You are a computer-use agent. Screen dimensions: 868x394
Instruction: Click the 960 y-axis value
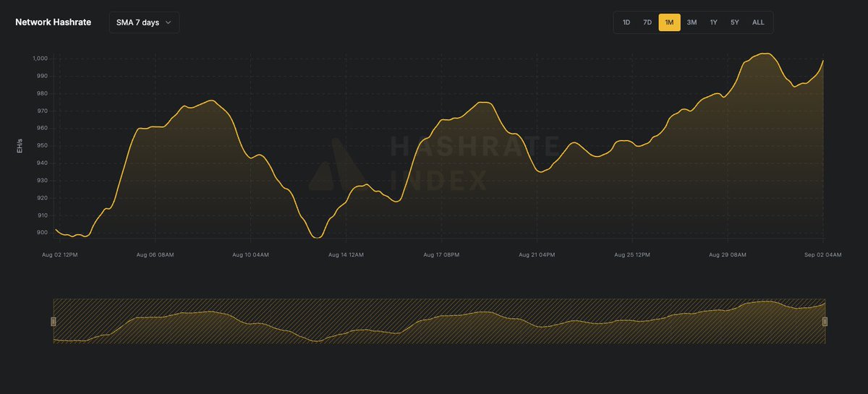pos(42,128)
